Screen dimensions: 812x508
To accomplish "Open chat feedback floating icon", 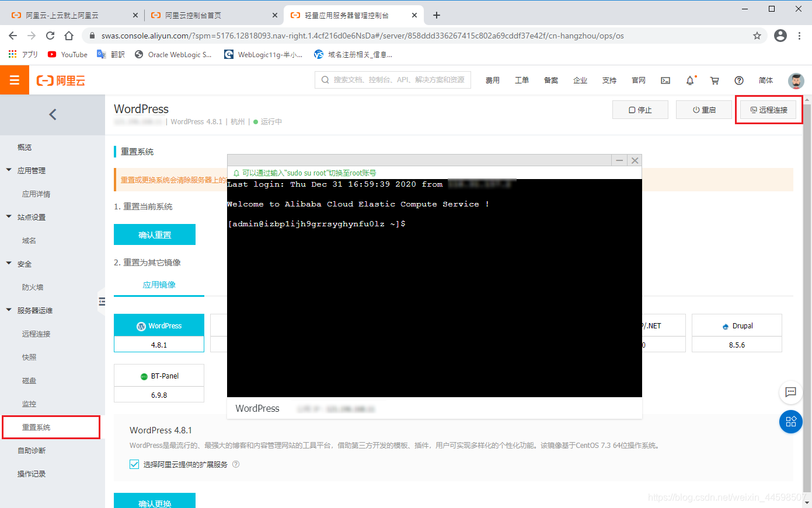I will [x=790, y=392].
